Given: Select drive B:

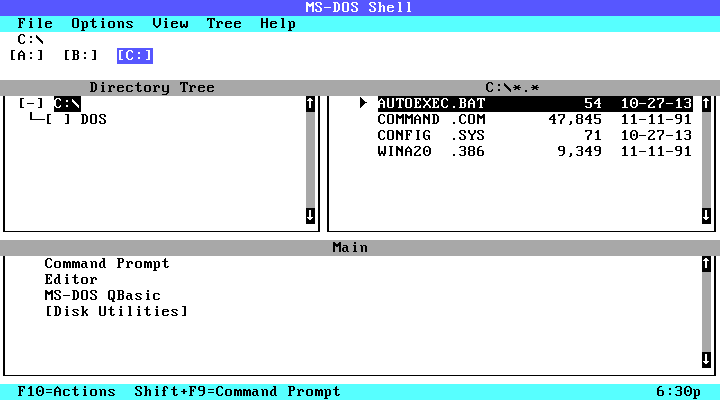Looking at the screenshot, I should coord(80,56).
